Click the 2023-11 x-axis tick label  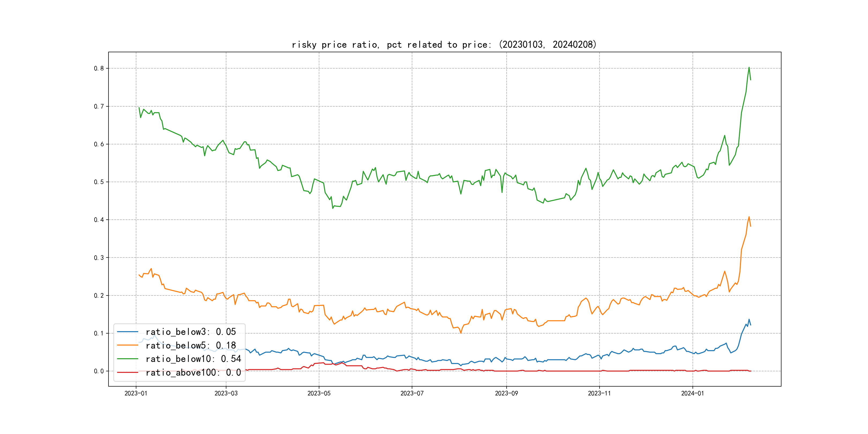599,393
